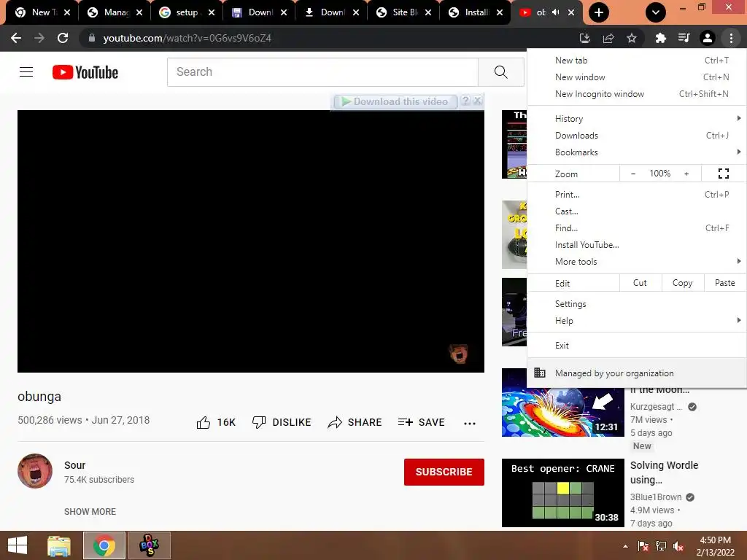The height and width of the screenshot is (560, 747).
Task: Click Managed by your organization
Action: tap(637, 373)
